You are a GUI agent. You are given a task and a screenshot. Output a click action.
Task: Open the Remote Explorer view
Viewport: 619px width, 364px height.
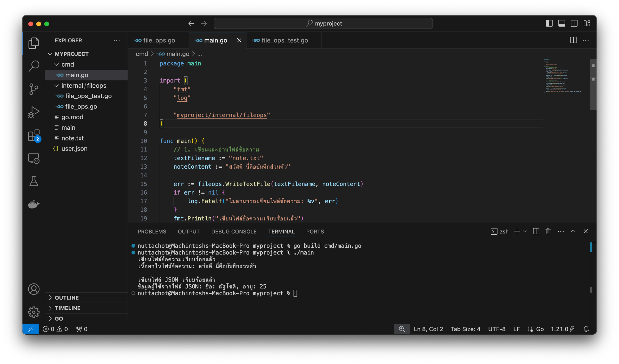tap(34, 159)
